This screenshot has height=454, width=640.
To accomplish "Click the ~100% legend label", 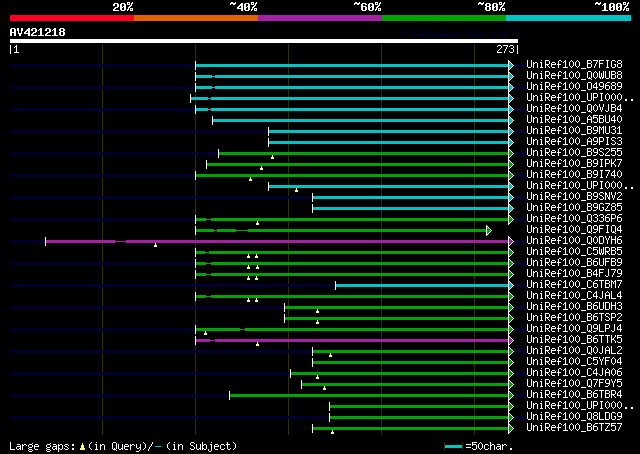I will [x=612, y=7].
